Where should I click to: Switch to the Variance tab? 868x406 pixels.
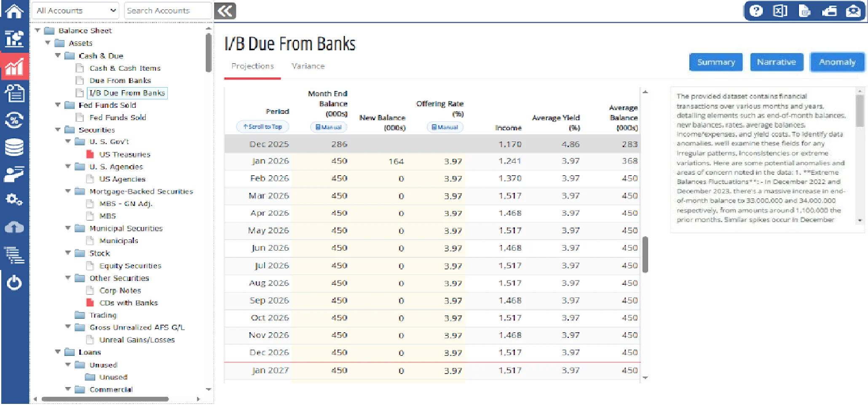[308, 66]
